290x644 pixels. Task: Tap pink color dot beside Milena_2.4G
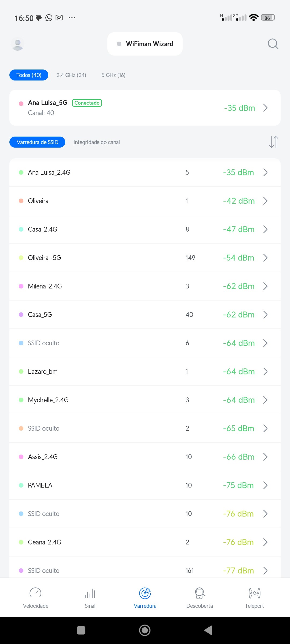tap(21, 286)
